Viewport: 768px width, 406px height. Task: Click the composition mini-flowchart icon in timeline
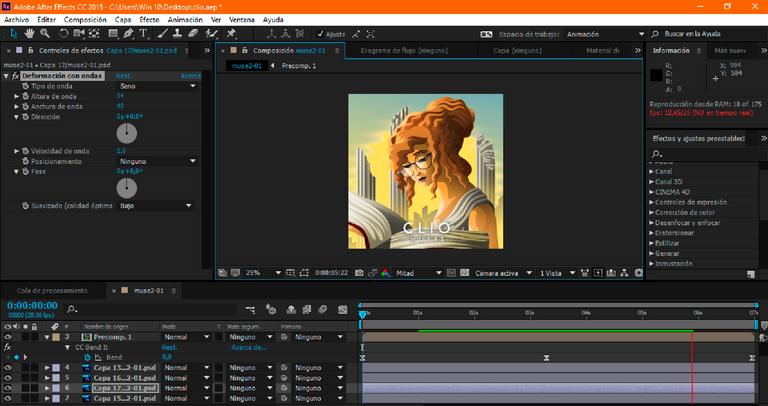pyautogui.click(x=250, y=310)
